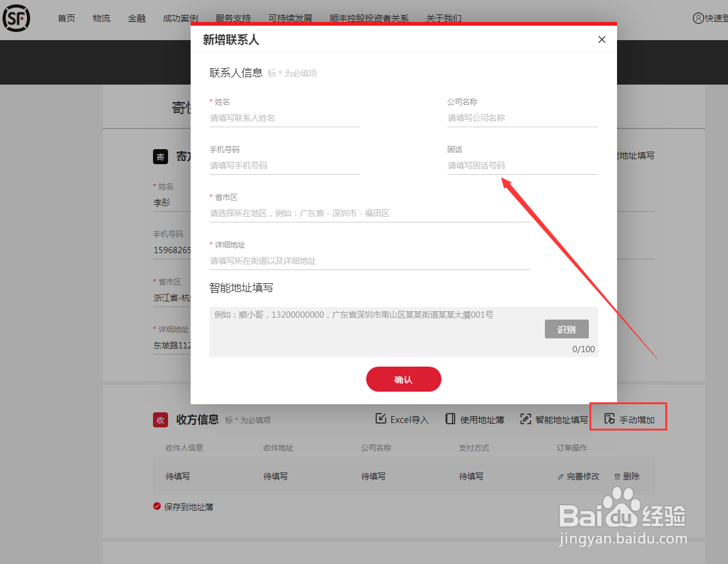Click the 姓名 name input field
Screen dimensions: 728x564
pos(285,118)
